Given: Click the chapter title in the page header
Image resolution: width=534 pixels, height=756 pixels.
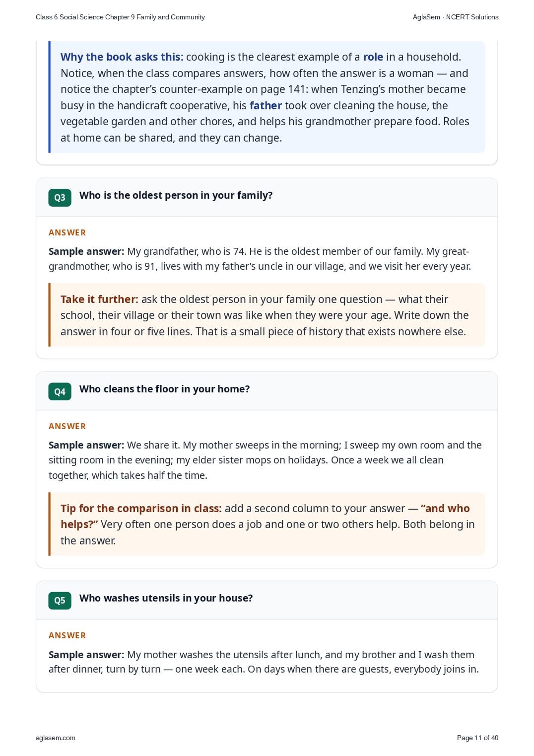Looking at the screenshot, I should tap(120, 17).
